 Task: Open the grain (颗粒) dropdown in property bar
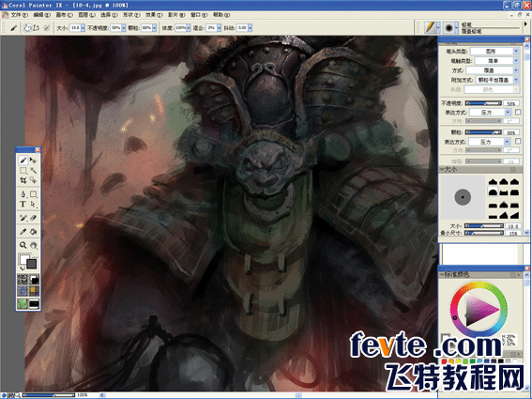(155, 28)
